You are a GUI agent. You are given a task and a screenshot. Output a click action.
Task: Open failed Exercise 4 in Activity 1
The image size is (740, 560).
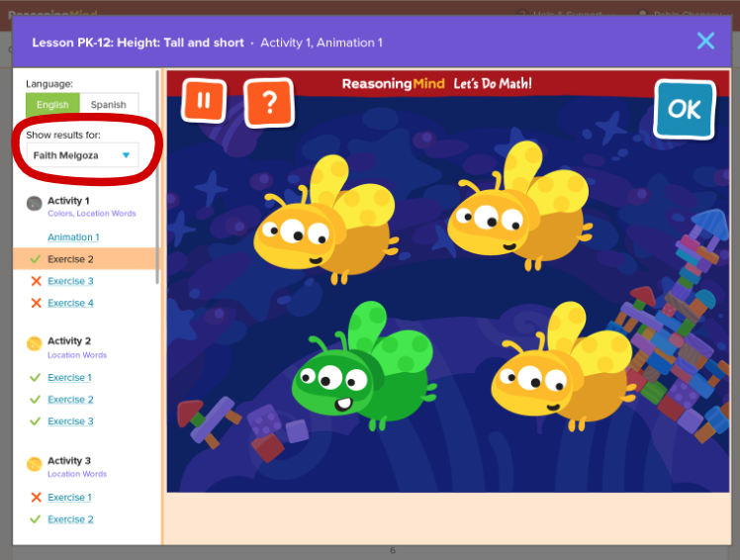(70, 303)
